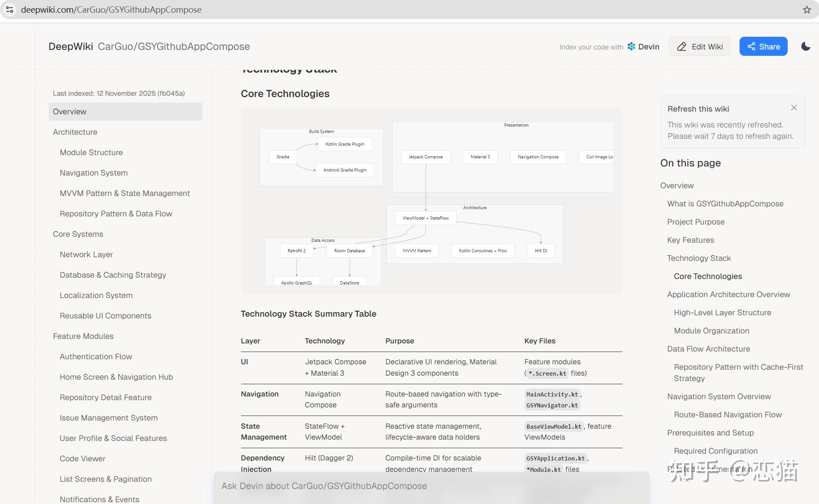Jump to Data Flow Architecture section
Viewport: 819px width, 504px height.
(x=708, y=349)
